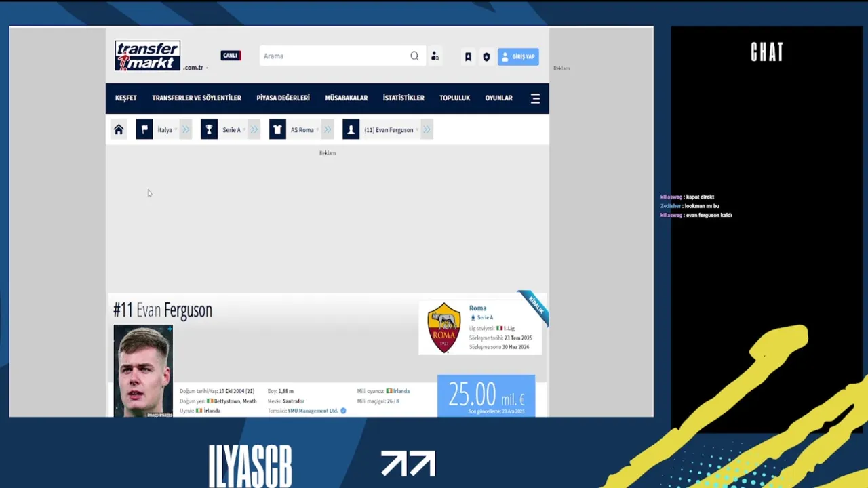Viewport: 868px width, 488px height.
Task: Open the PİYASA DEĞERLERİ menu
Action: click(283, 98)
